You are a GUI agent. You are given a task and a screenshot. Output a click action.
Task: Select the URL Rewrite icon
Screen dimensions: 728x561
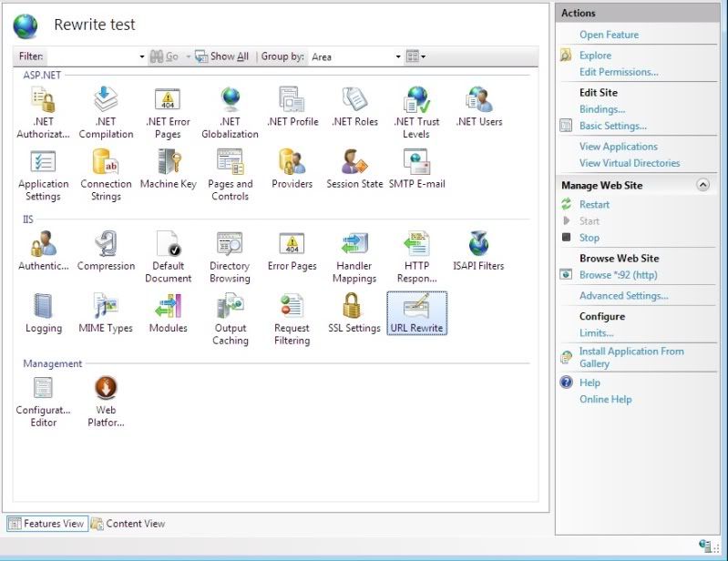click(417, 313)
